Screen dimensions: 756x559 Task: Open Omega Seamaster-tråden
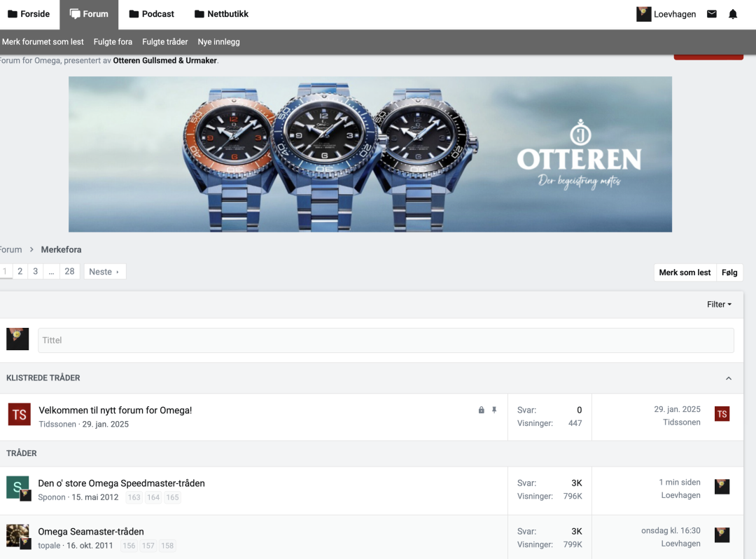click(x=91, y=532)
